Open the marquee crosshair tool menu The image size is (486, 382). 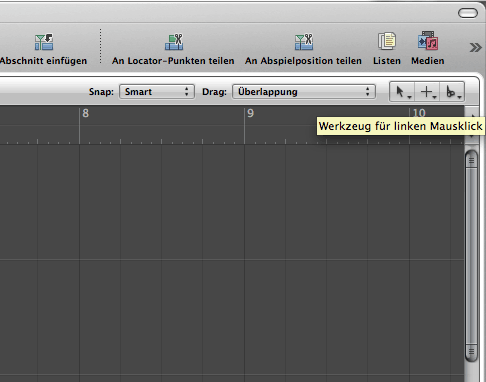click(x=428, y=92)
